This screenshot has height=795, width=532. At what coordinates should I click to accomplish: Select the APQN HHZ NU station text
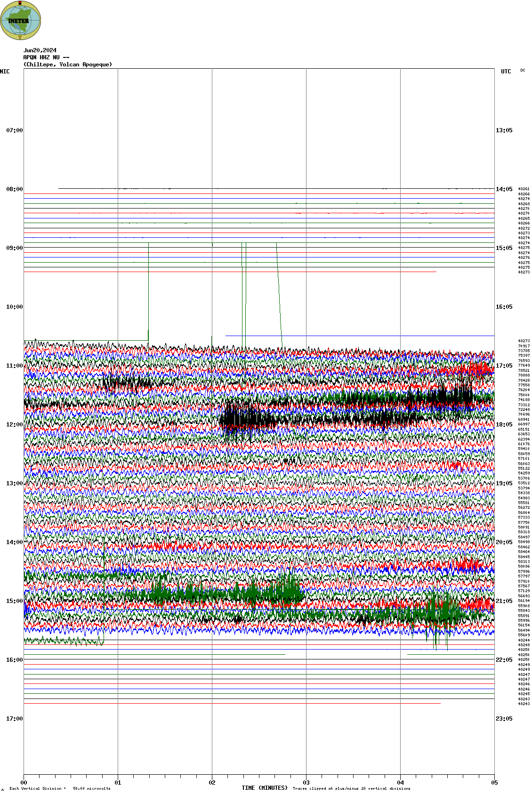coord(46,57)
